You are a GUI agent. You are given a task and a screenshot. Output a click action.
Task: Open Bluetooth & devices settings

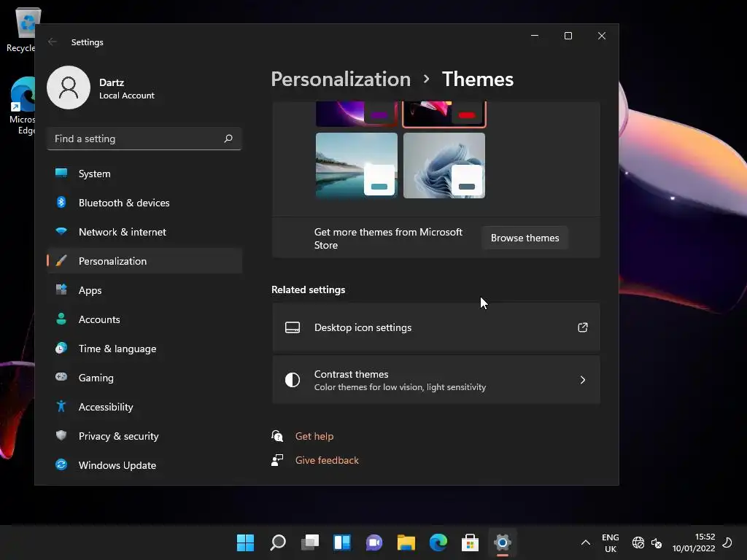click(x=144, y=203)
